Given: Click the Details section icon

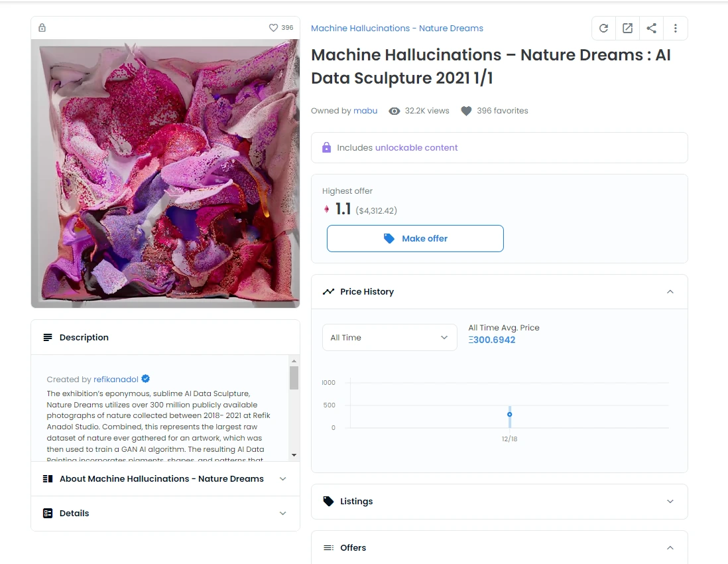Looking at the screenshot, I should click(x=47, y=514).
